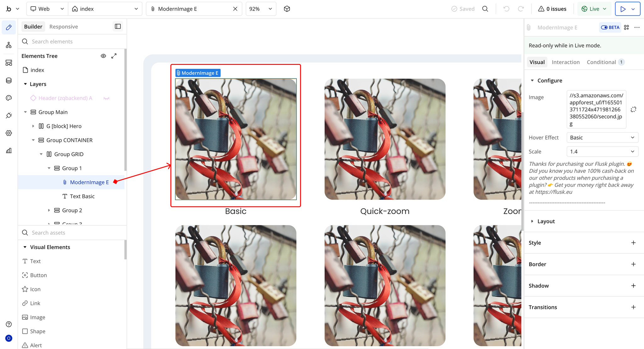The height and width of the screenshot is (349, 644).
Task: Switch to the Responsive tab
Action: (64, 26)
